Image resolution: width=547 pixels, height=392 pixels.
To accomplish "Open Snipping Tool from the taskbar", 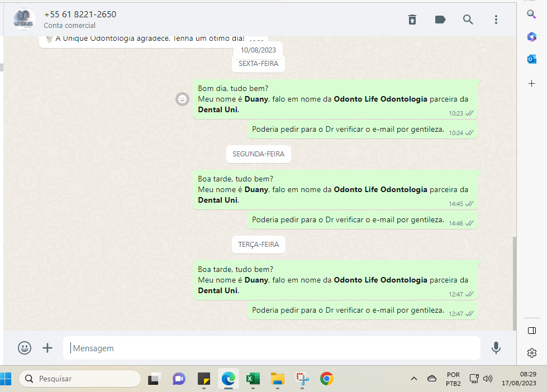I will click(x=302, y=379).
